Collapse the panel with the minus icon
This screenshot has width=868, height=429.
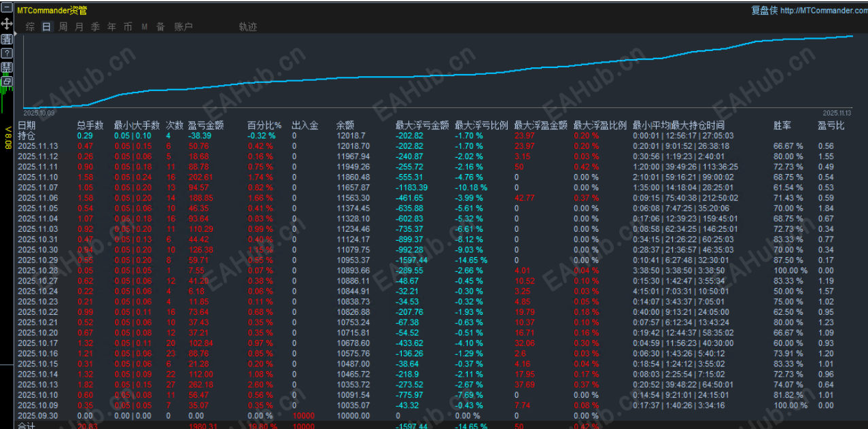click(7, 8)
